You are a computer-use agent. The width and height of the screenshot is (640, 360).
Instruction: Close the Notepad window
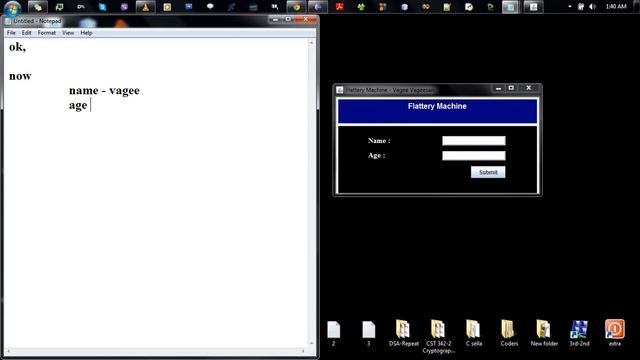305,19
